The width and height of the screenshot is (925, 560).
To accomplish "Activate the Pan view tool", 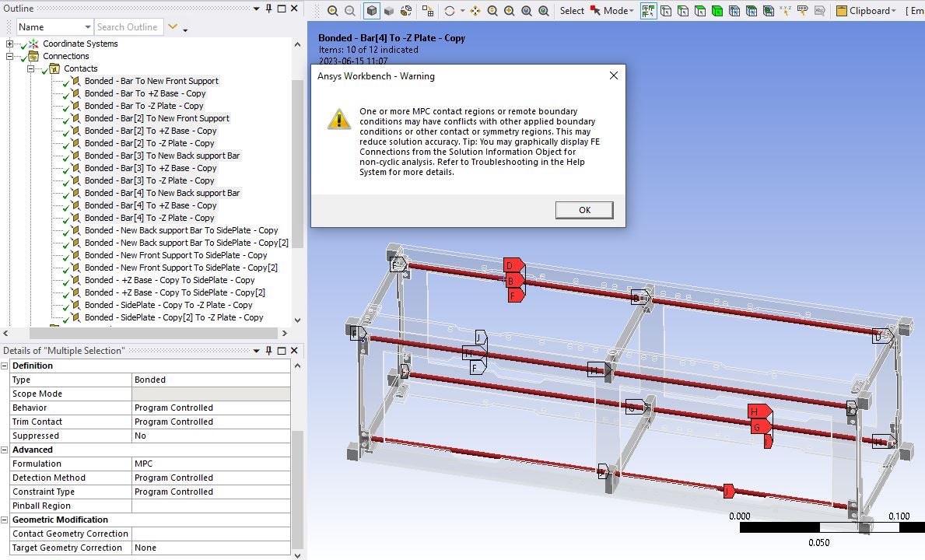I will [x=475, y=11].
